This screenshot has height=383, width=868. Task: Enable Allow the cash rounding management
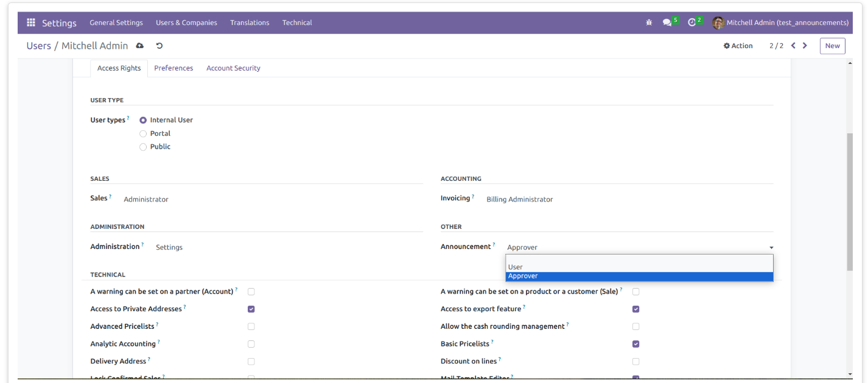point(636,326)
